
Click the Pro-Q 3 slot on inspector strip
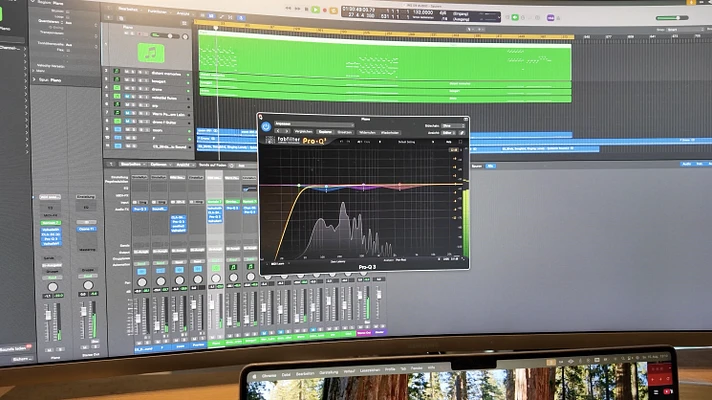[x=51, y=239]
